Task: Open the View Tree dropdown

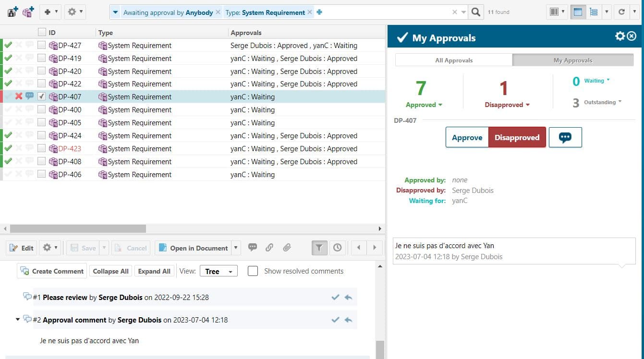Action: [x=219, y=271]
